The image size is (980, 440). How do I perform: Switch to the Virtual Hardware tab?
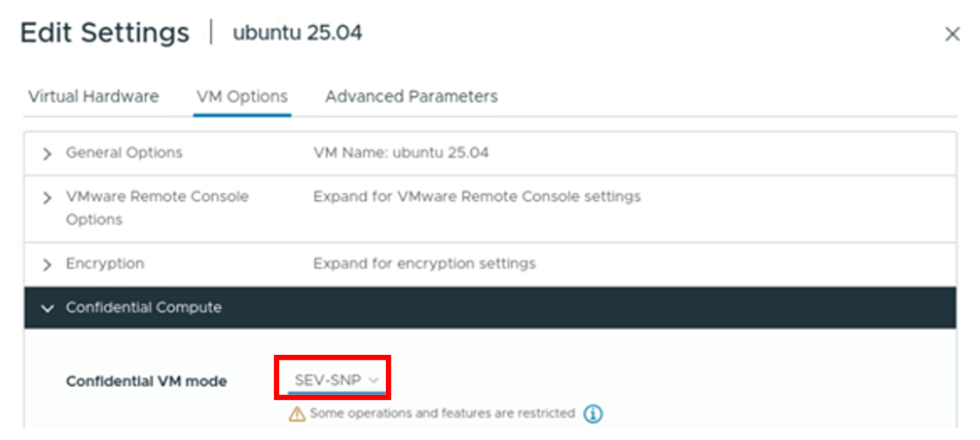[93, 96]
